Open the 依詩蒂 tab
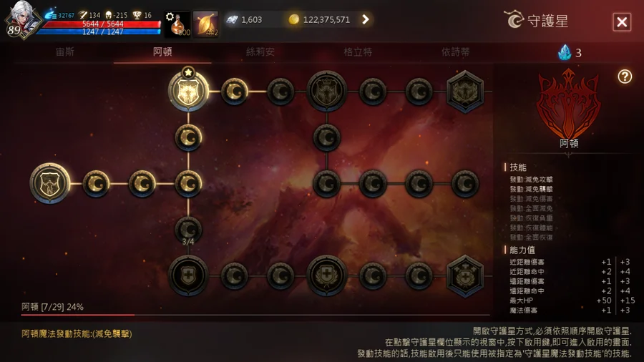 click(x=455, y=52)
